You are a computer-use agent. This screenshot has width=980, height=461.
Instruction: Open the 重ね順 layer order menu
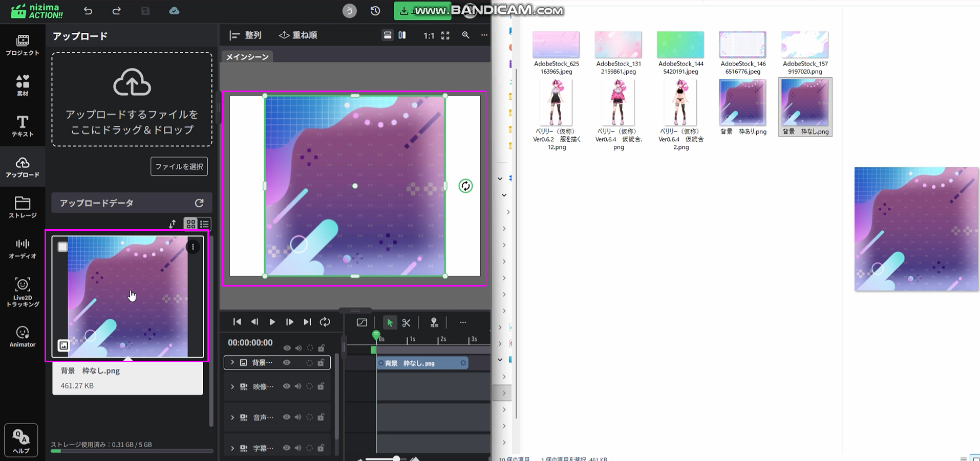tap(298, 35)
